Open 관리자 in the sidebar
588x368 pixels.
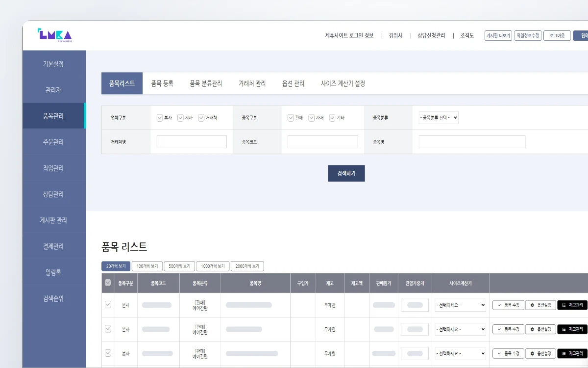coord(53,90)
